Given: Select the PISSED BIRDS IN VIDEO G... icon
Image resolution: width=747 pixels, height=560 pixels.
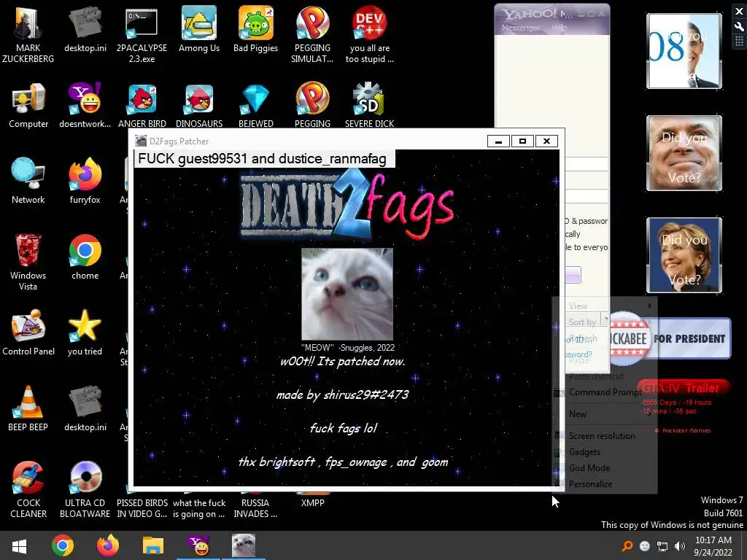Looking at the screenshot, I should [x=142, y=507].
